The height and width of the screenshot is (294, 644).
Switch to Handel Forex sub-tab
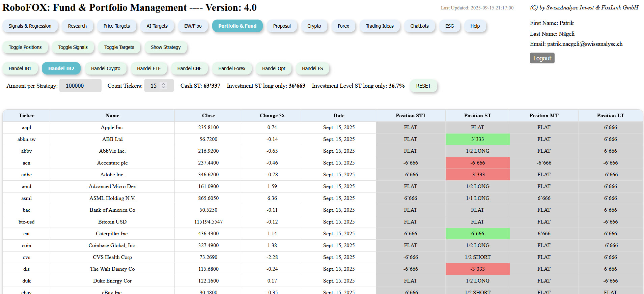coord(232,68)
